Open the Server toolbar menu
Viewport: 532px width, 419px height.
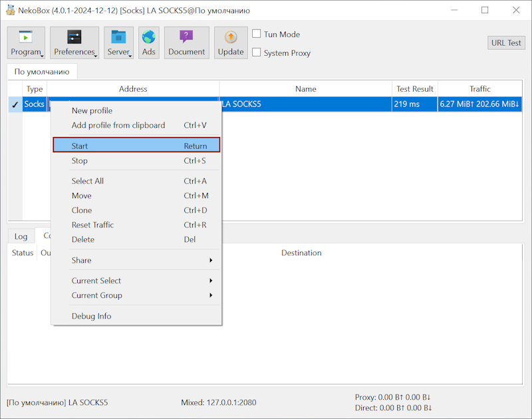pyautogui.click(x=118, y=43)
